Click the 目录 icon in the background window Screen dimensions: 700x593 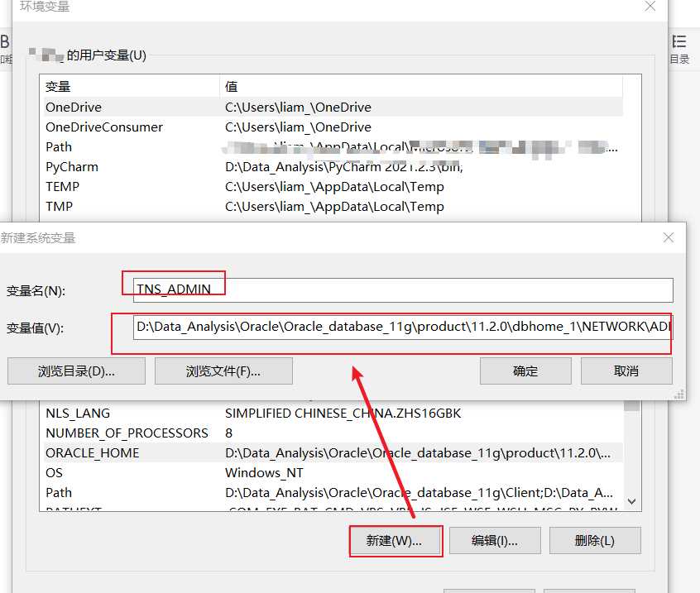pyautogui.click(x=679, y=49)
